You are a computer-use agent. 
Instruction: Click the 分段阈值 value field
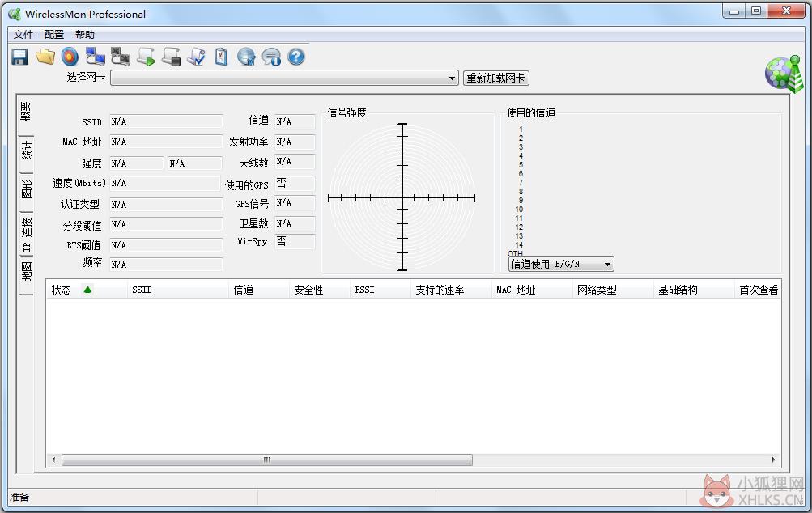point(166,225)
